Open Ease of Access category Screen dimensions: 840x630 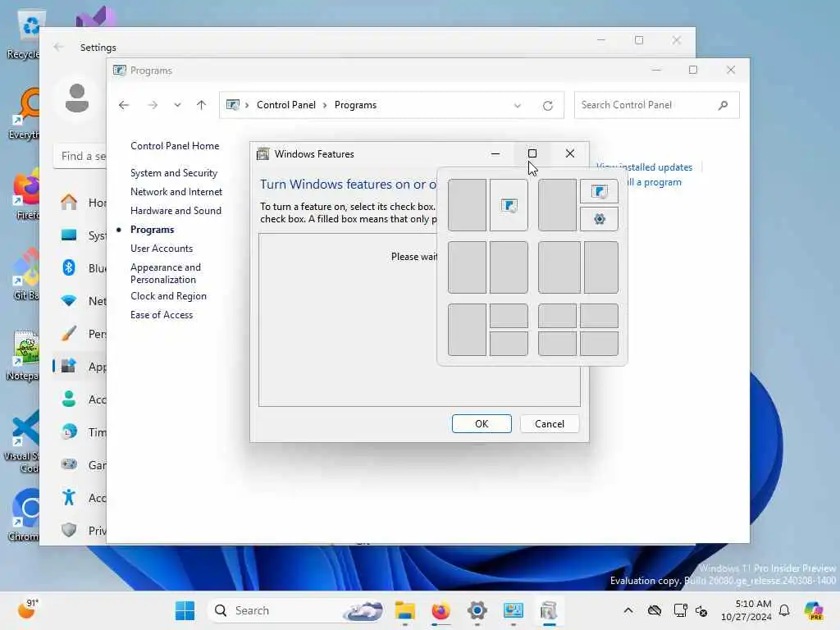[162, 315]
